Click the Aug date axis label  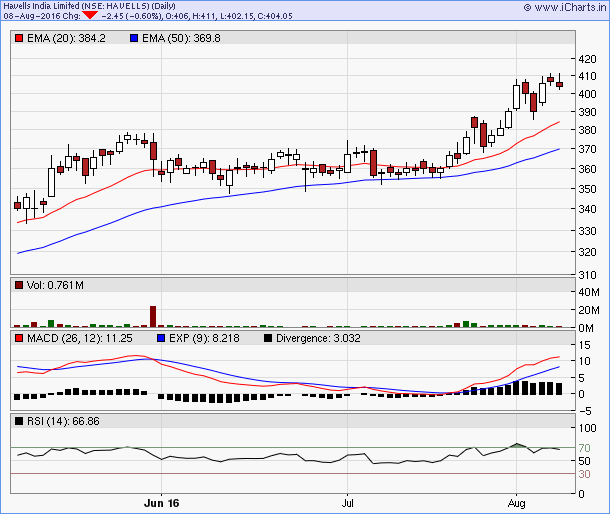point(516,503)
